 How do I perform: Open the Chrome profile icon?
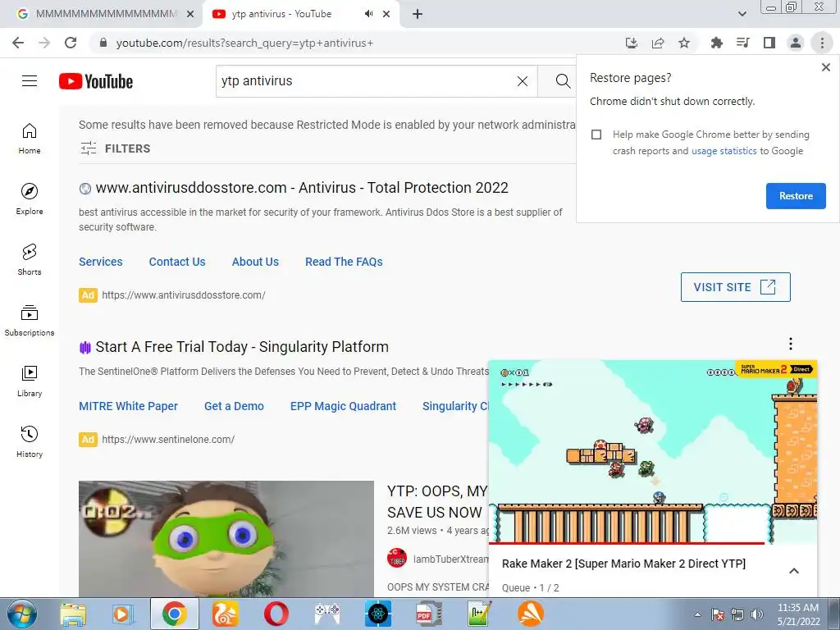coord(796,43)
